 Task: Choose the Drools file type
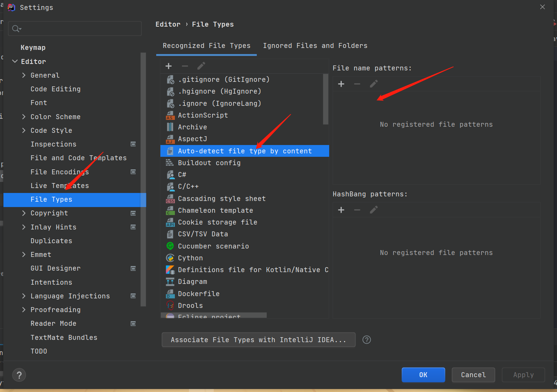pos(190,306)
